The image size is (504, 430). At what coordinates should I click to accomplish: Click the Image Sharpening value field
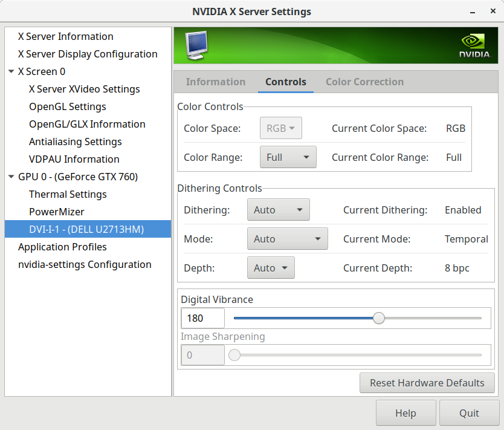pyautogui.click(x=202, y=355)
